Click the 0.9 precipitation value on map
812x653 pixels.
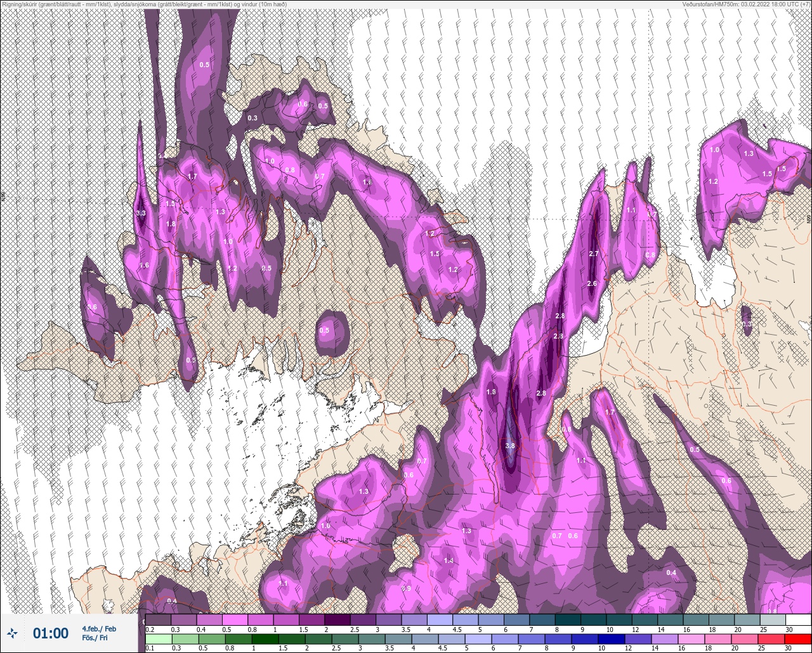click(x=406, y=588)
